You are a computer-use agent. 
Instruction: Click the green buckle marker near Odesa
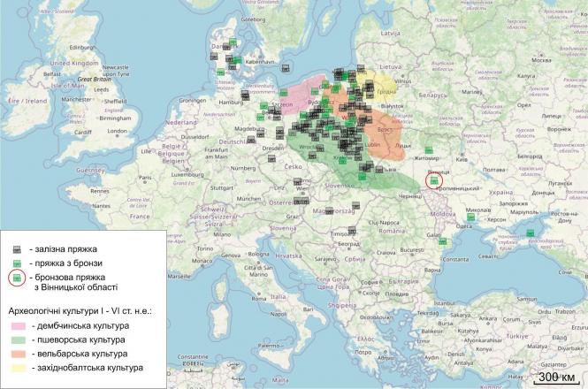point(472,216)
